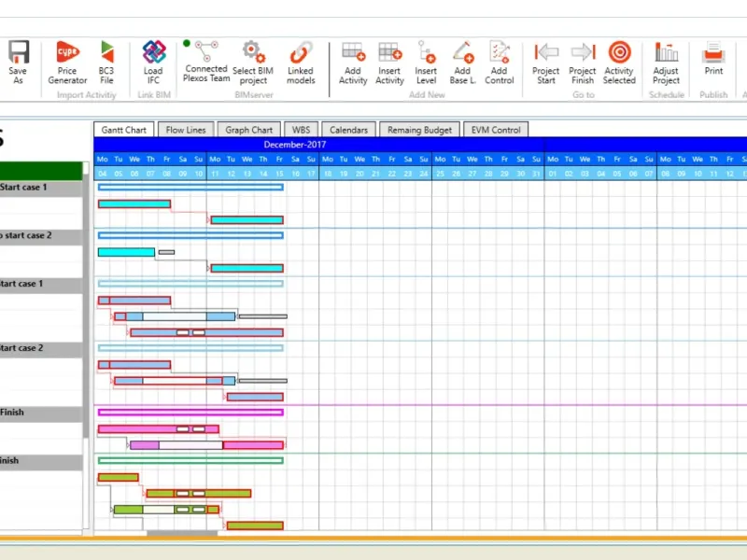Screen dimensions: 747x560
Task: Load an IFC model
Action: click(x=153, y=63)
